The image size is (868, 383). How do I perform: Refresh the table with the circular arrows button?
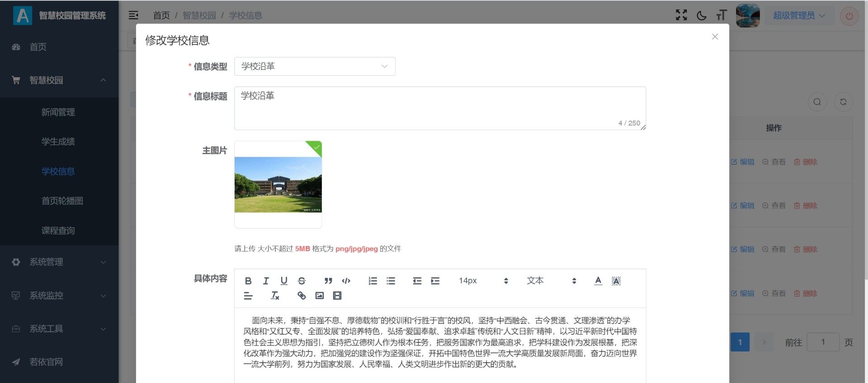coord(843,102)
